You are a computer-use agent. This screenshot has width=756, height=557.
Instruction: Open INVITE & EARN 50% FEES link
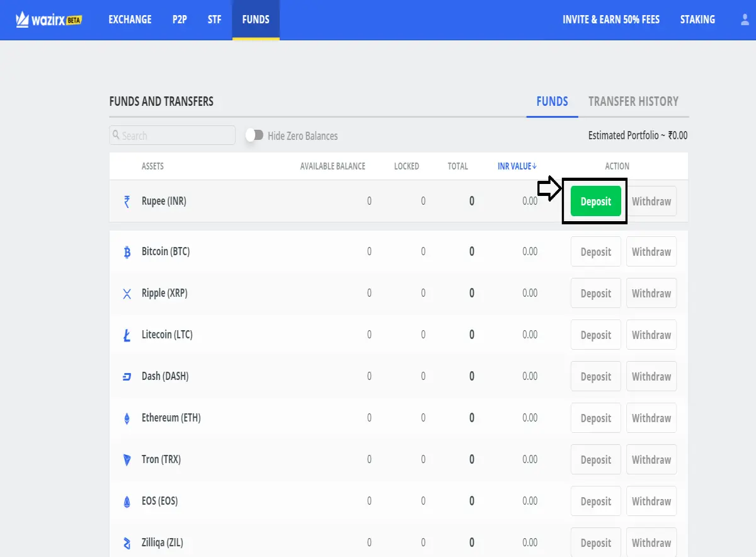coord(611,20)
